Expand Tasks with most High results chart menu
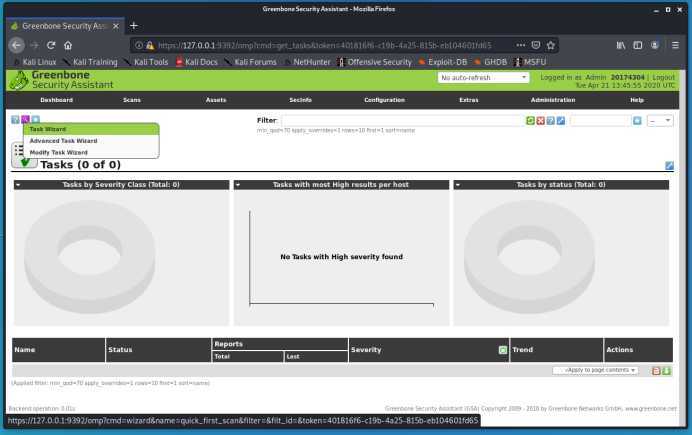692x435 pixels. click(x=238, y=185)
